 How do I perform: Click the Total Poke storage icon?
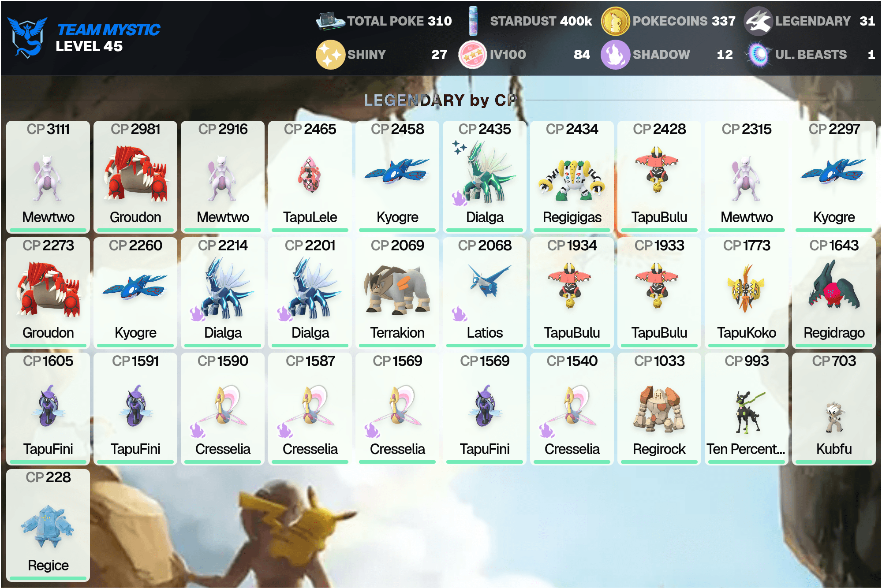(330, 21)
